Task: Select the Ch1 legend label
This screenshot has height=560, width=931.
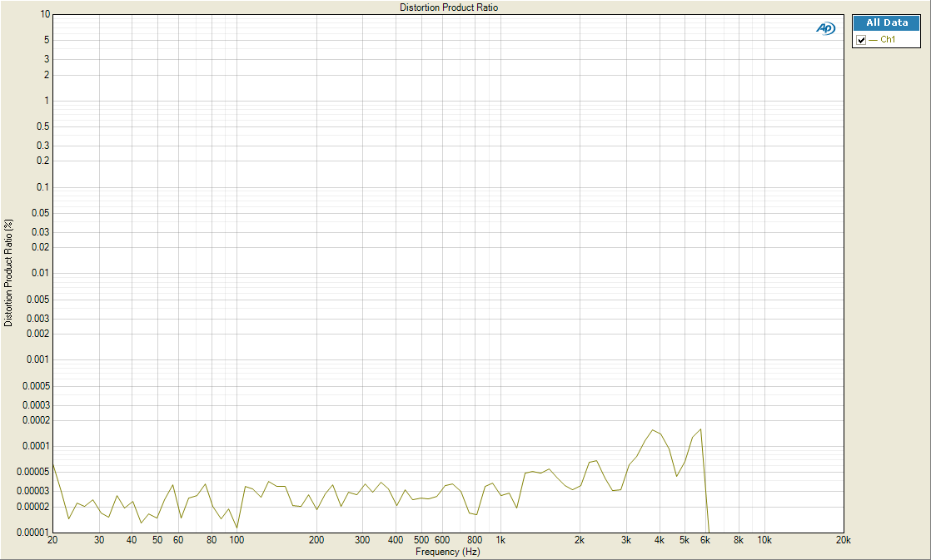Action: point(888,40)
